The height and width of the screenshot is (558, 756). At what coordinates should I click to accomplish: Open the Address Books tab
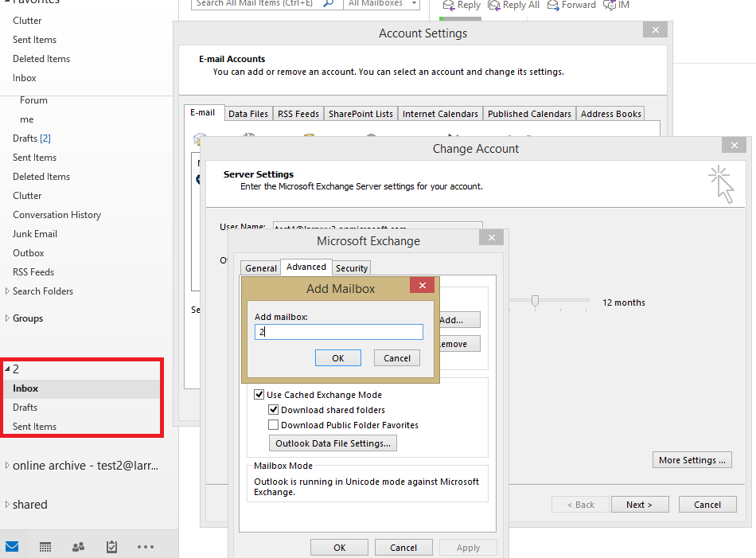coord(611,114)
